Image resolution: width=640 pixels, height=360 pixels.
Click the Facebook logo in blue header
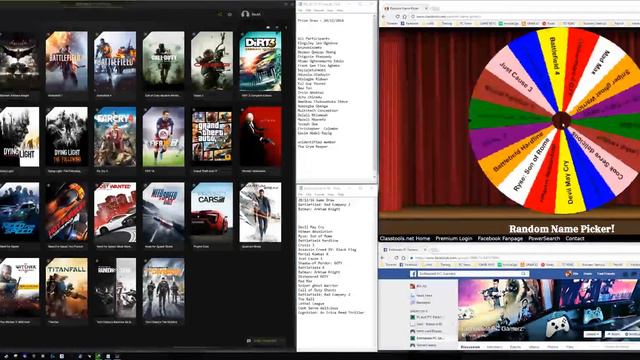point(413,274)
